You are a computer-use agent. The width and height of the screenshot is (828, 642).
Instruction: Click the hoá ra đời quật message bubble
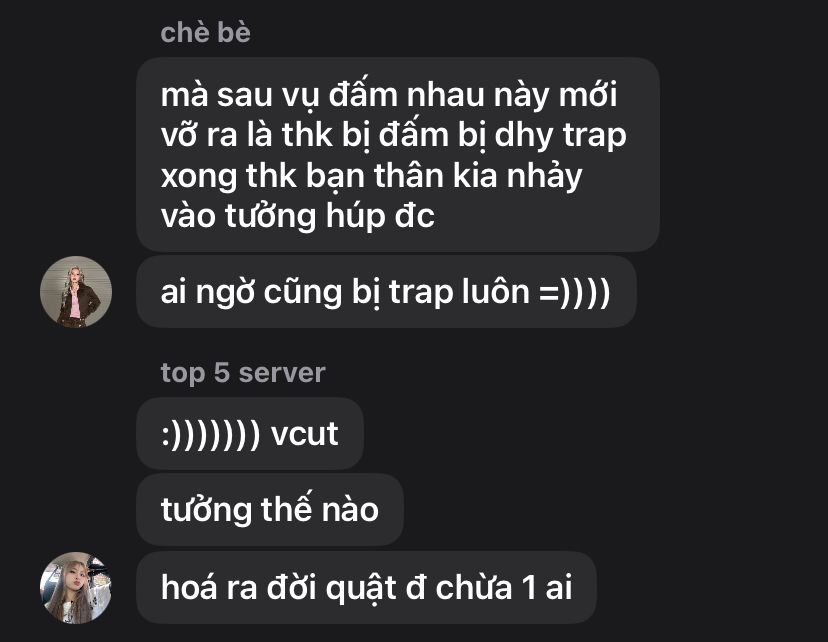click(366, 588)
